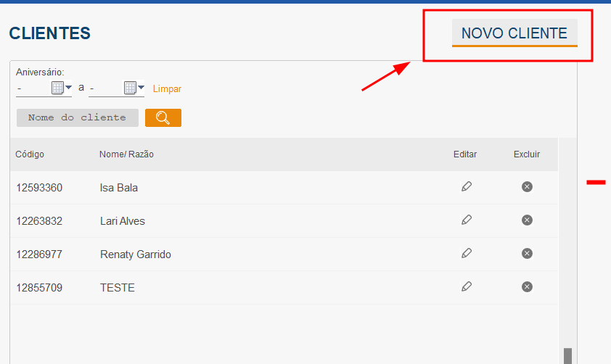Viewport: 611px width, 364px height.
Task: Delete client TESTE with X icon
Action: coord(527,287)
